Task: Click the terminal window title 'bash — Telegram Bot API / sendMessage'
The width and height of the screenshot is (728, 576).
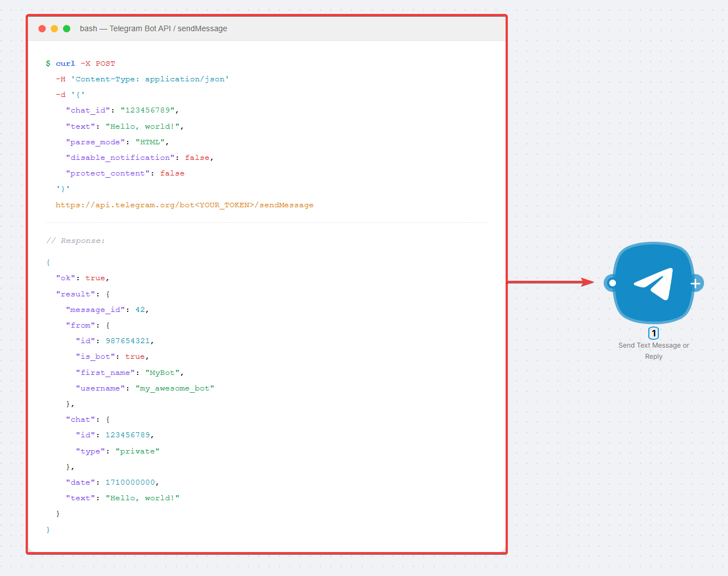Action: 153,28
